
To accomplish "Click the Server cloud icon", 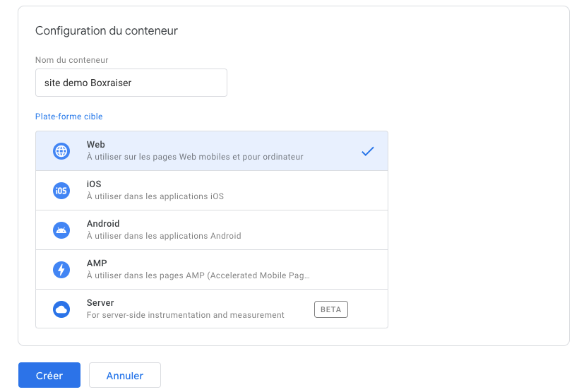I will tap(61, 309).
